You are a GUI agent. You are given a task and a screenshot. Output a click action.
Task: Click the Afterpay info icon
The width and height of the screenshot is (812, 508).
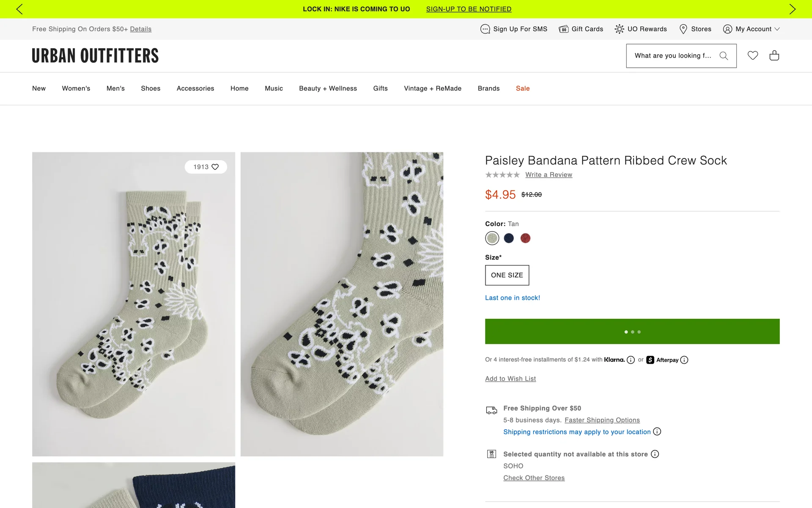[x=684, y=360]
